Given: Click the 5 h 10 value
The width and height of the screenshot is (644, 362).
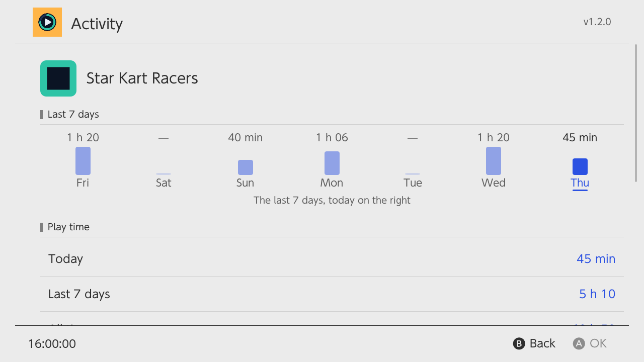Looking at the screenshot, I should click(597, 294).
